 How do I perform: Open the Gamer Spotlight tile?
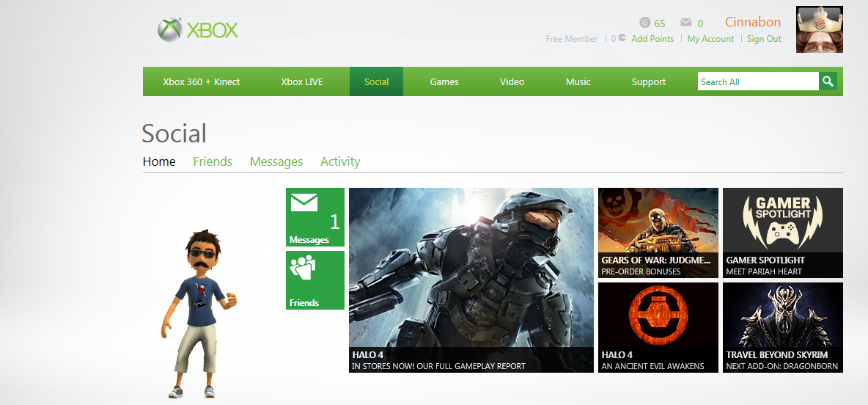coord(783,233)
